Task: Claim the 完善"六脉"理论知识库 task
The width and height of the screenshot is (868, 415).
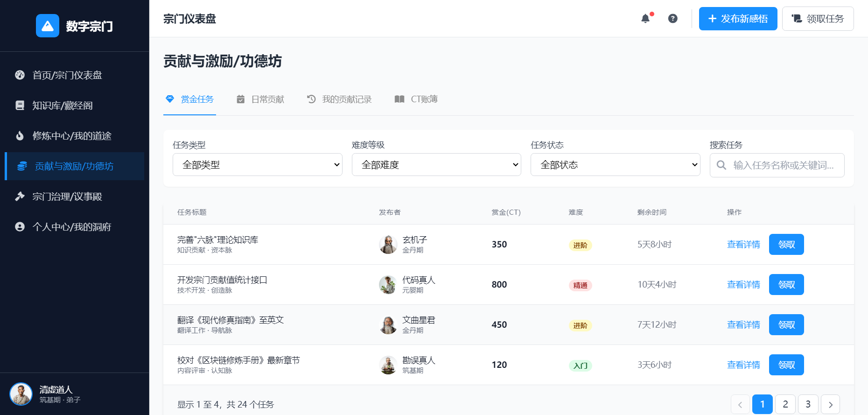Action: 786,245
